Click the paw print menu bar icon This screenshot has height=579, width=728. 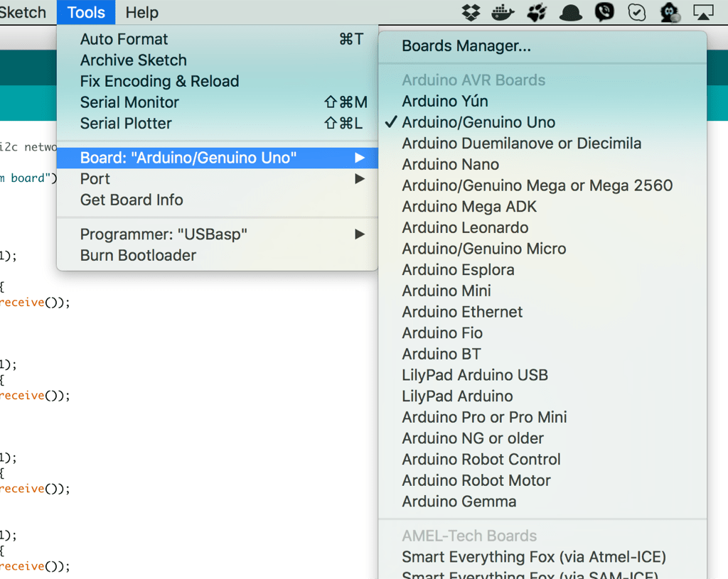coord(537,13)
